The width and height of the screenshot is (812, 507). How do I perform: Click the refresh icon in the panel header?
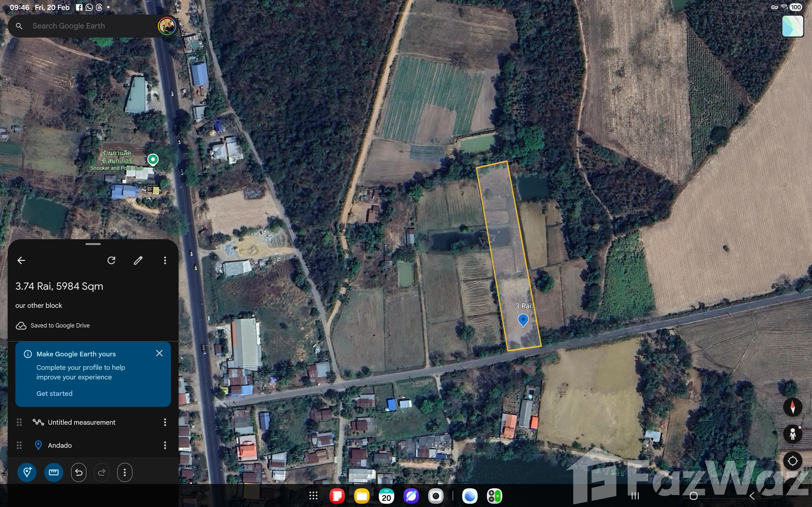click(x=112, y=261)
